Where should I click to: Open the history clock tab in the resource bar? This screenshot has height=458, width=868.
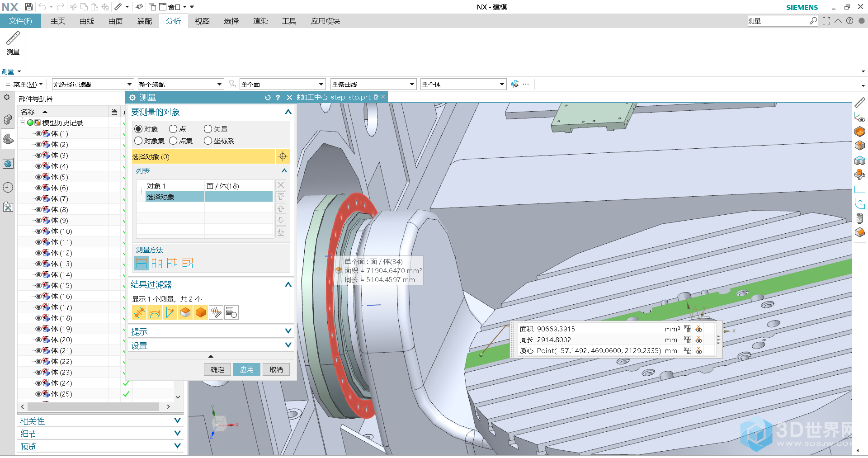tap(8, 187)
